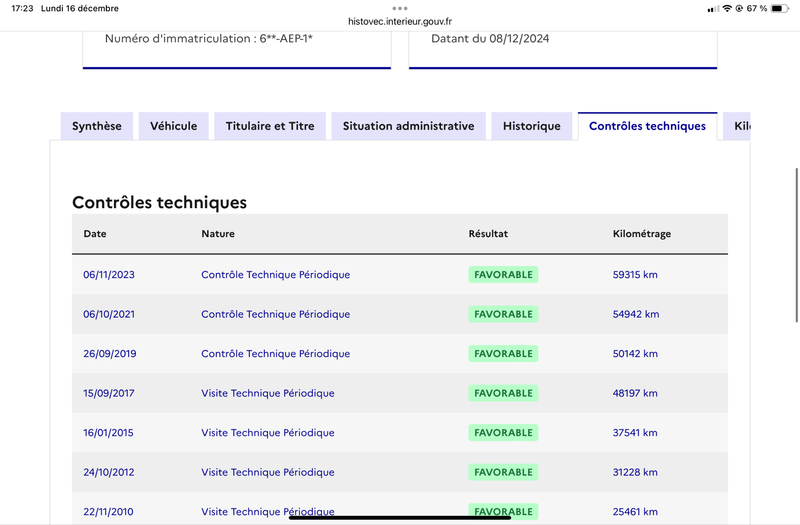The image size is (800, 525).
Task: Click the date 15/09/2017
Action: (109, 393)
